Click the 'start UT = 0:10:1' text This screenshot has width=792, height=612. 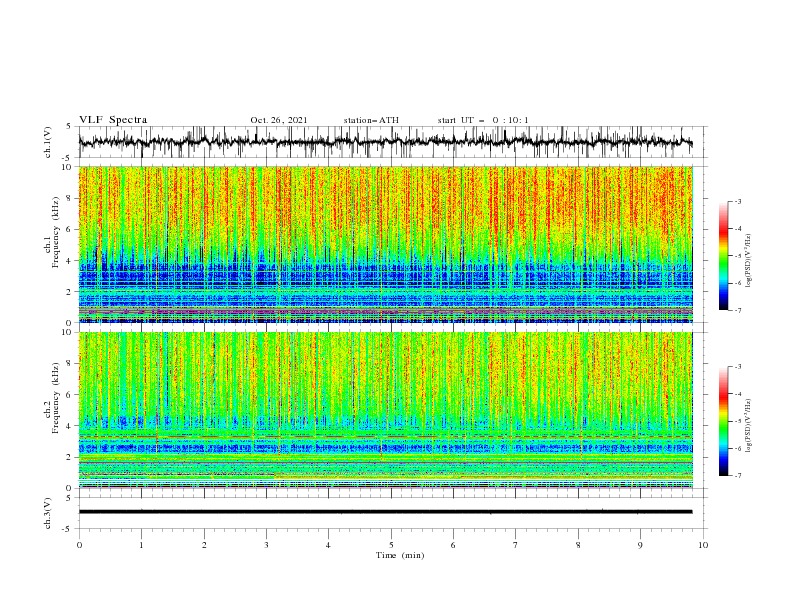pyautogui.click(x=483, y=120)
